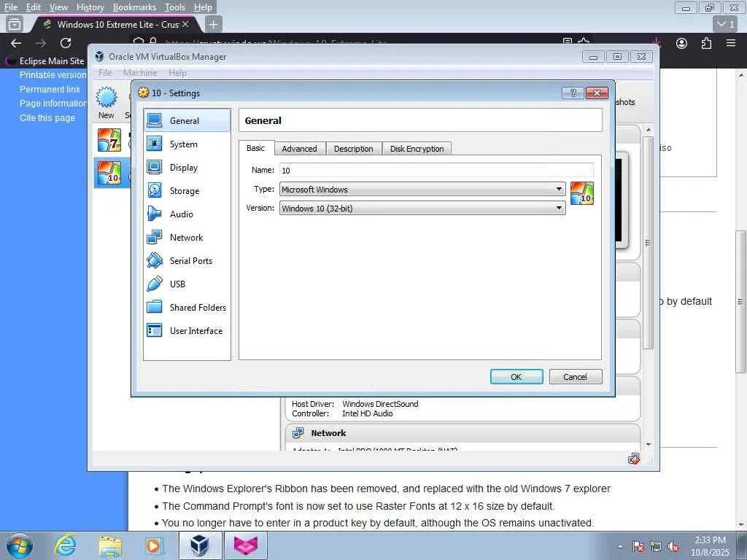Click the Printable version link
Image resolution: width=747 pixels, height=560 pixels.
[53, 75]
